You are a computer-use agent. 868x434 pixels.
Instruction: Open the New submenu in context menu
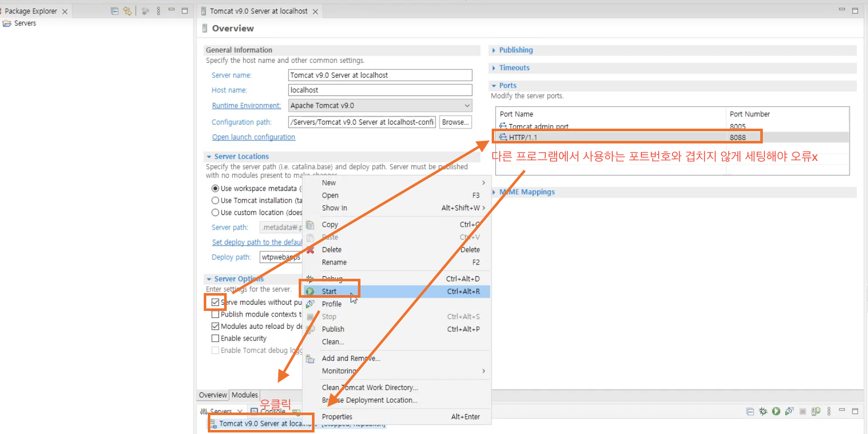click(x=397, y=183)
